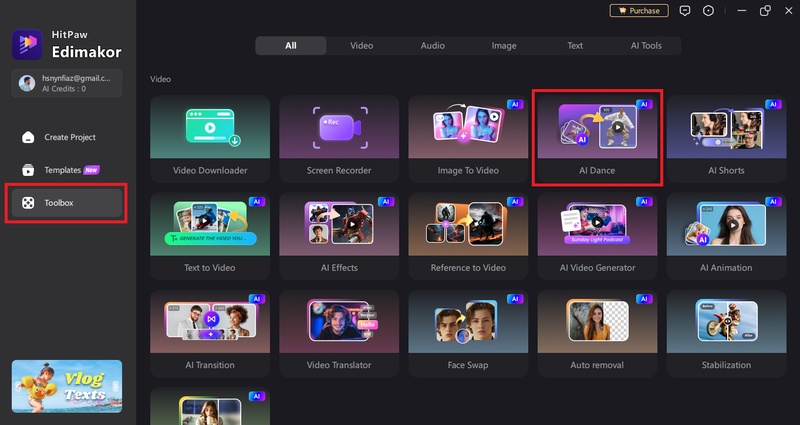Image resolution: width=800 pixels, height=425 pixels.
Task: Click the Create Project home icon
Action: point(28,137)
